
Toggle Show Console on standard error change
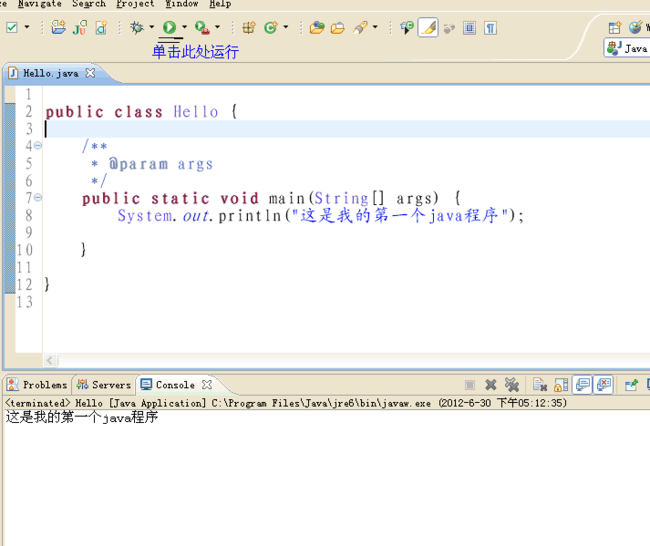coord(603,384)
